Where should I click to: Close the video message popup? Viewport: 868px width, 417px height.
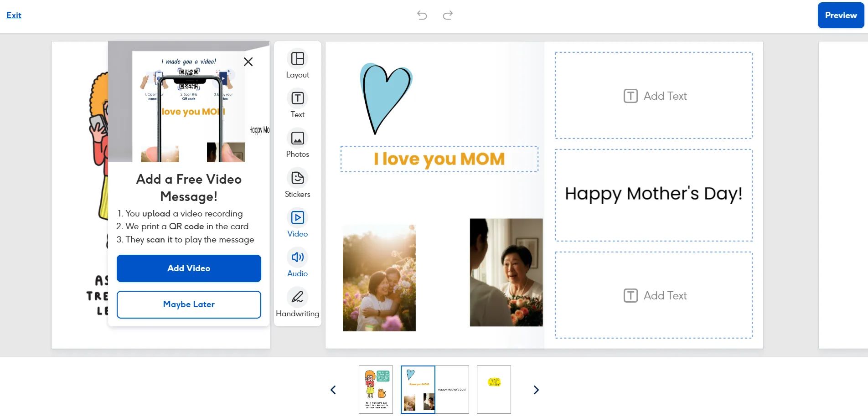pyautogui.click(x=248, y=62)
